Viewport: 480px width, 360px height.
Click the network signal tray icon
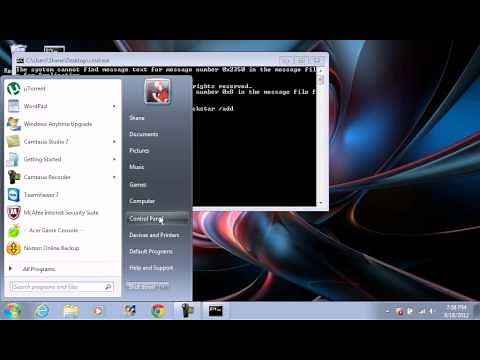tap(422, 311)
